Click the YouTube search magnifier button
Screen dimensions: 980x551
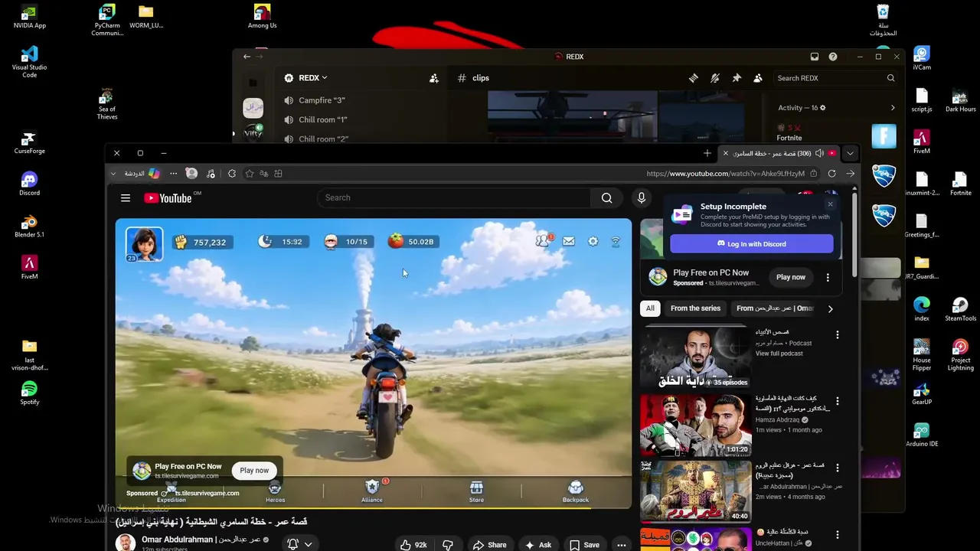[x=606, y=198]
